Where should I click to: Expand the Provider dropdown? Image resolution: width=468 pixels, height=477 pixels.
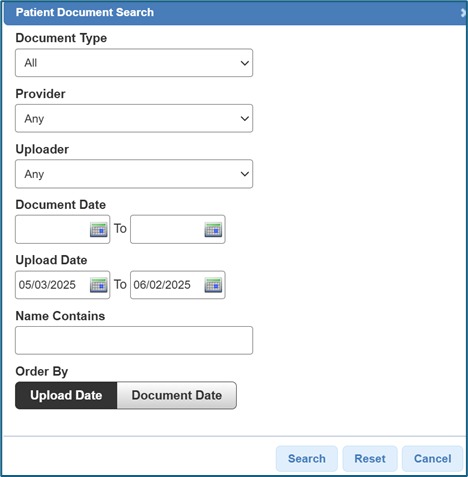[134, 118]
